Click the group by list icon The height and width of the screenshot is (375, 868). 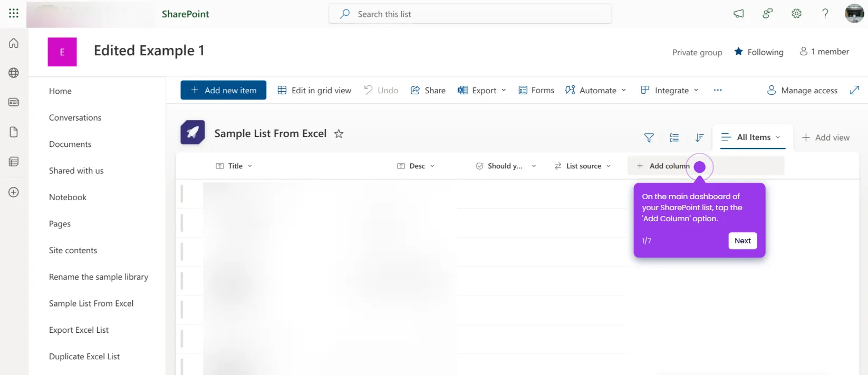pyautogui.click(x=674, y=137)
